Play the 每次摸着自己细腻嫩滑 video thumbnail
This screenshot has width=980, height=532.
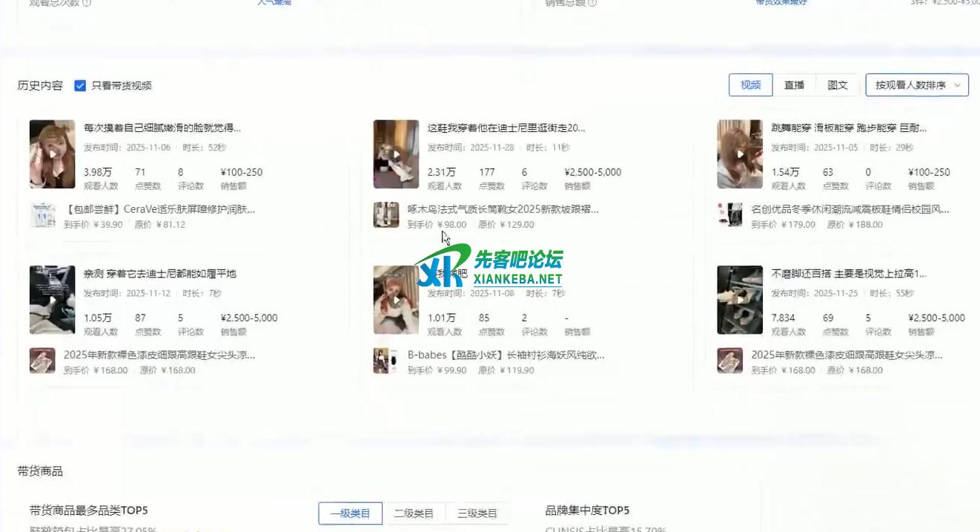[x=52, y=154]
